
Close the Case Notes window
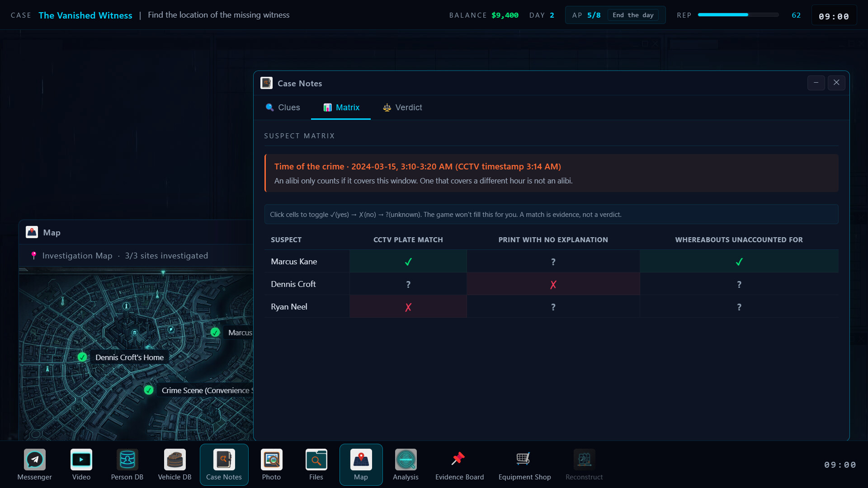836,83
